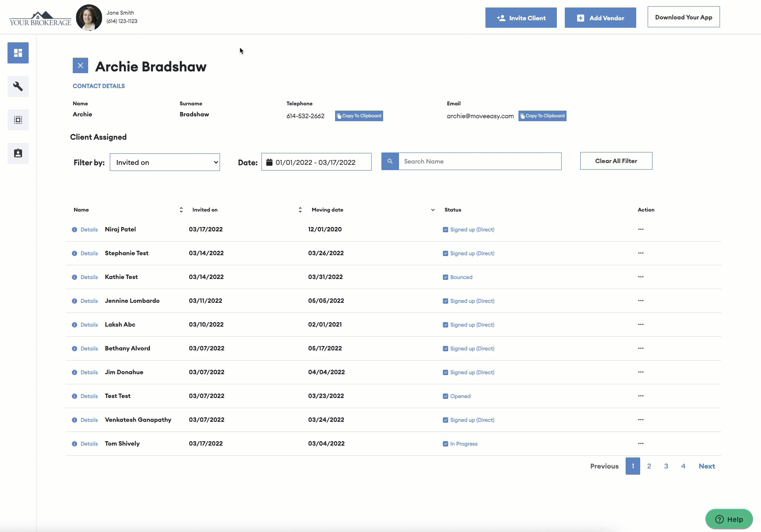Screen dimensions: 761x532
Task: Open action menu for Bethany Alvord
Action: click(641, 348)
